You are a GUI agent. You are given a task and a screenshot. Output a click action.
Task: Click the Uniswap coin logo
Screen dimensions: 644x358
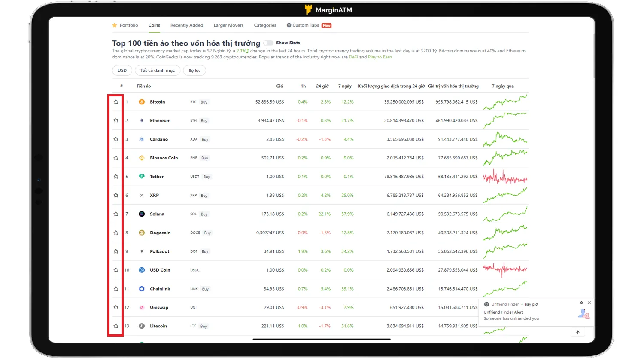142,308
